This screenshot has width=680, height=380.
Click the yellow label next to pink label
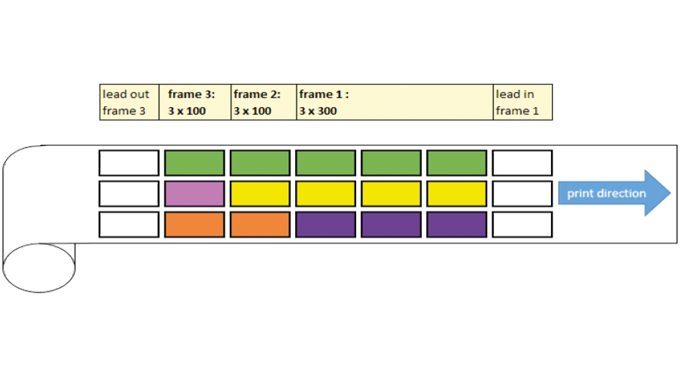click(260, 194)
